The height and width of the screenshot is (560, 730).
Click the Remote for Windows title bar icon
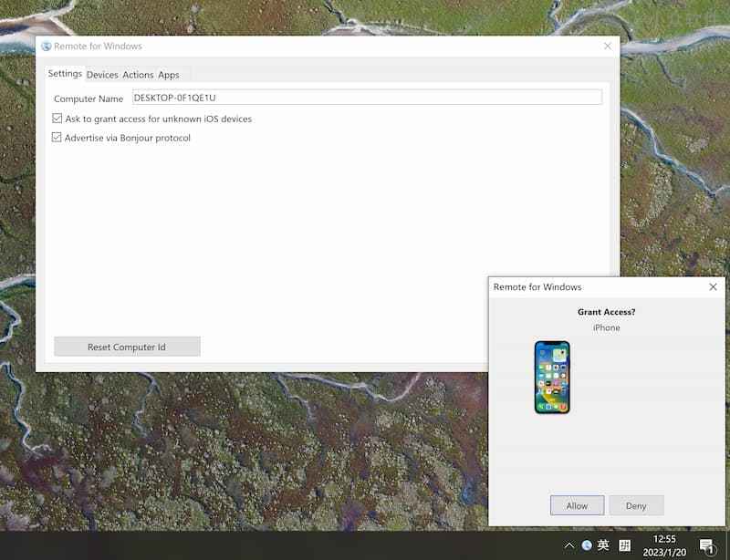pyautogui.click(x=46, y=47)
